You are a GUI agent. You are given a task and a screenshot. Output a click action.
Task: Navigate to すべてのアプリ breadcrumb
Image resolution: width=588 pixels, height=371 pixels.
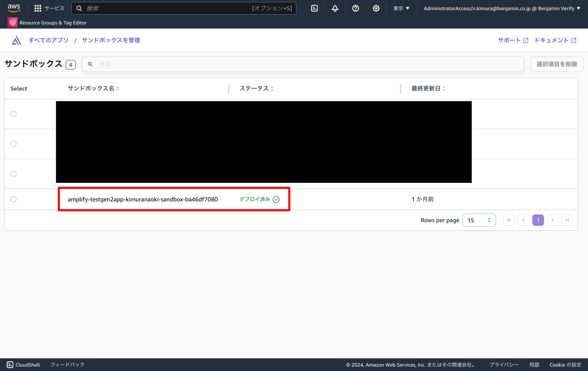pos(49,40)
